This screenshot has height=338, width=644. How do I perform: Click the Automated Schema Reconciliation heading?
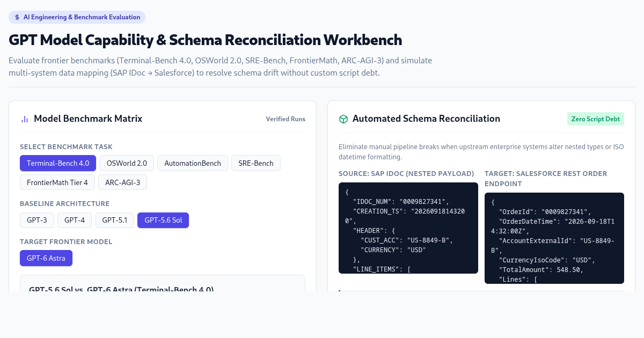[426, 119]
